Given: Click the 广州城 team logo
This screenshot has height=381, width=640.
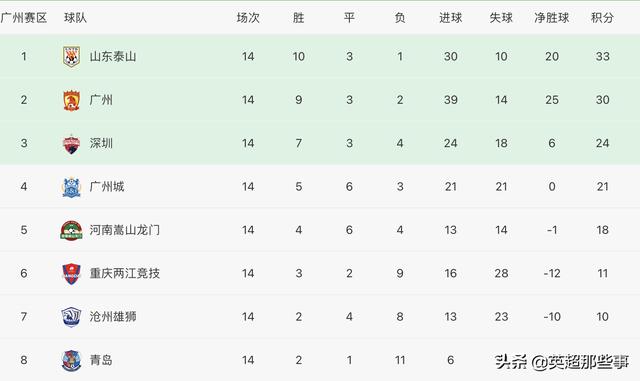Looking at the screenshot, I should coord(71,187).
